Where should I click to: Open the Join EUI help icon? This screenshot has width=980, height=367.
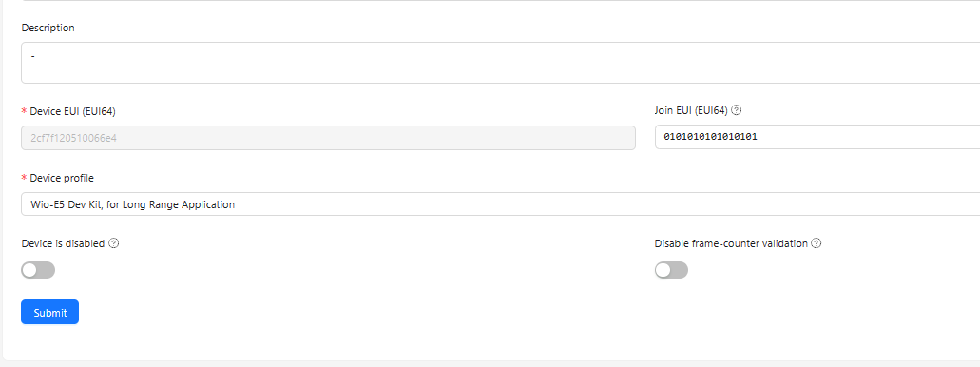tap(737, 110)
